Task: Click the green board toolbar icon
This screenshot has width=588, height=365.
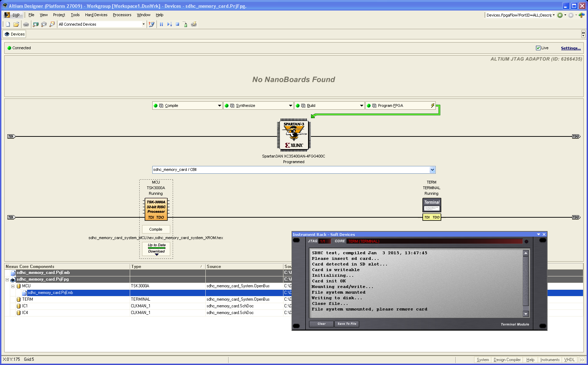Action: coord(36,24)
